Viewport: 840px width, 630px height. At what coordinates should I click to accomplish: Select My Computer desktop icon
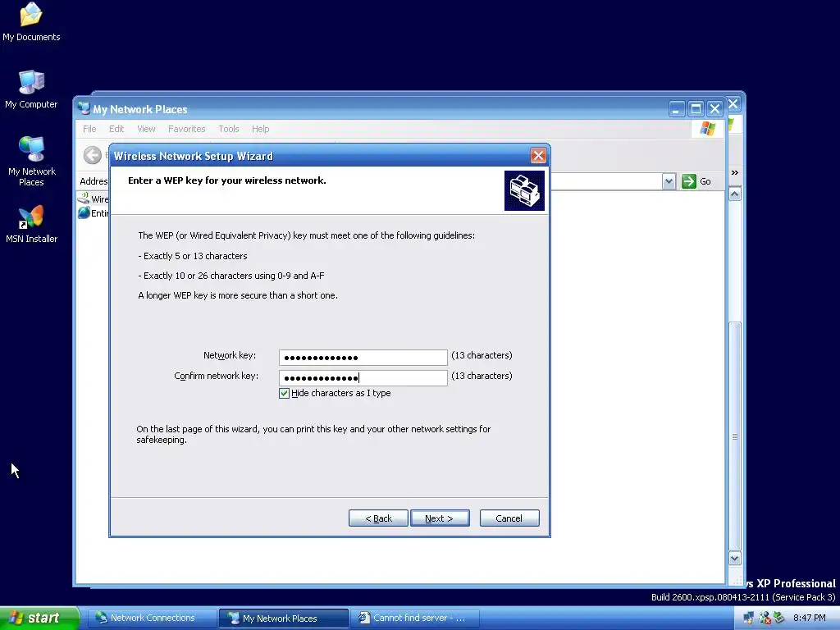tap(31, 89)
